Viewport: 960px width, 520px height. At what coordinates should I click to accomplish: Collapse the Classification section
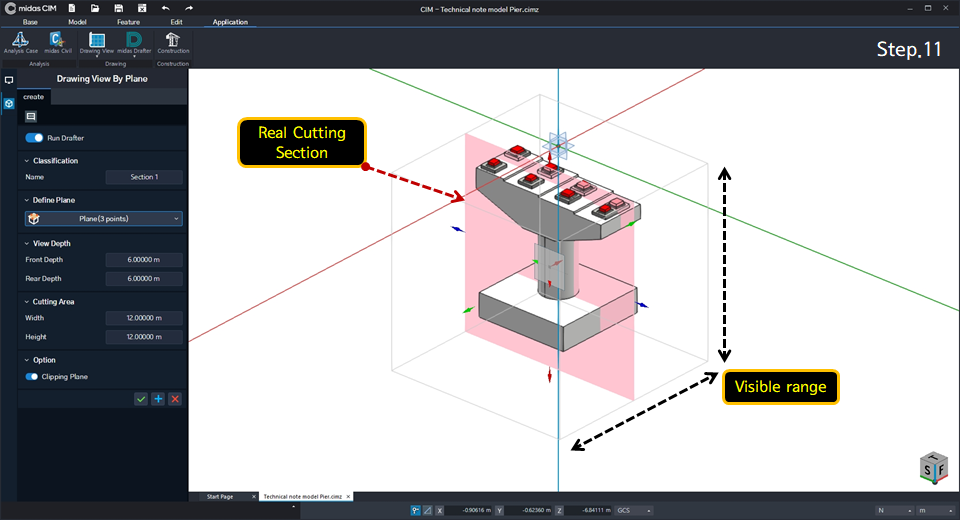pos(26,161)
